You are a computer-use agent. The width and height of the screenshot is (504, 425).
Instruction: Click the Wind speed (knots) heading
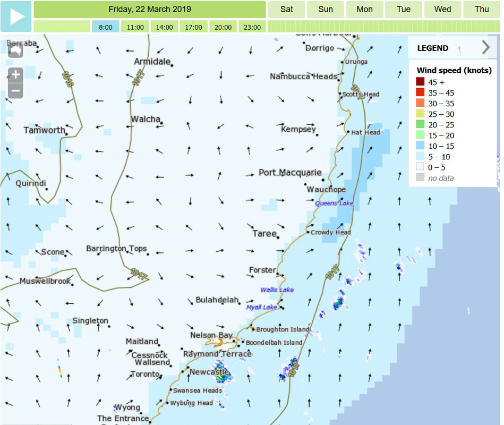454,71
